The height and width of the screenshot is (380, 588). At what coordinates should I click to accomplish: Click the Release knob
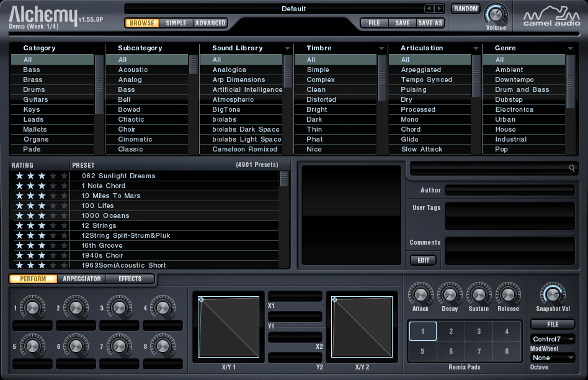tap(508, 294)
